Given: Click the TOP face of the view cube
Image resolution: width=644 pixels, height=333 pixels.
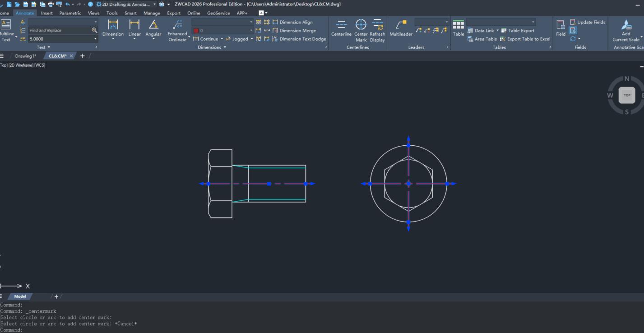Looking at the screenshot, I should coord(626,95).
